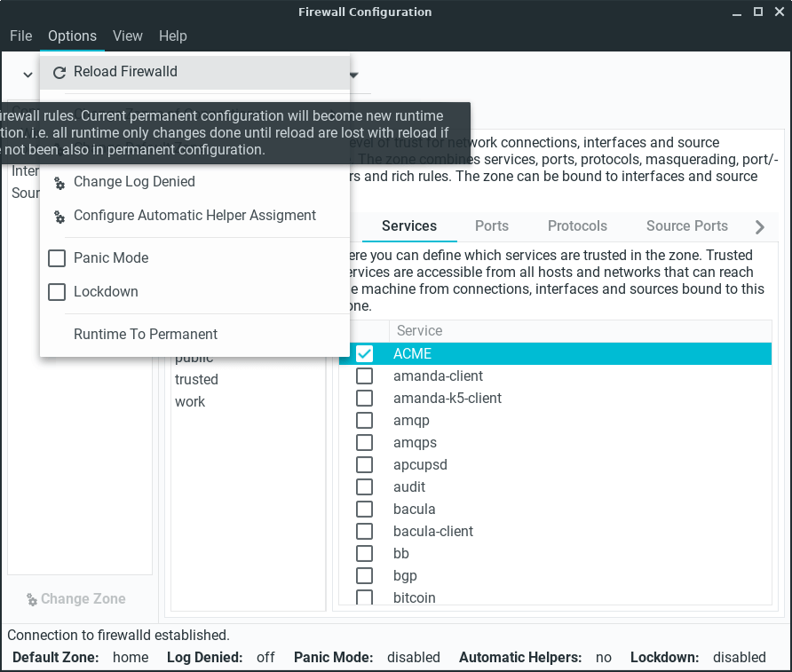Expand the dropdown arrow at top left

pos(28,75)
